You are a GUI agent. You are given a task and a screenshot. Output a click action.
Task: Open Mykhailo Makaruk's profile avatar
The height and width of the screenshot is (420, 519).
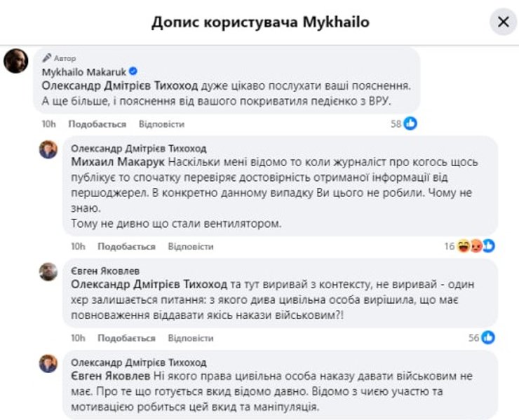15,62
